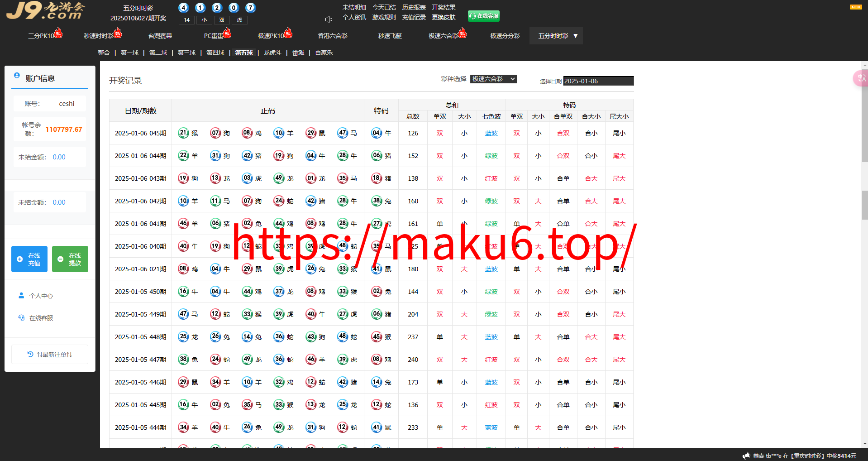
Task: Open 第二球 sub-tab
Action: click(158, 53)
